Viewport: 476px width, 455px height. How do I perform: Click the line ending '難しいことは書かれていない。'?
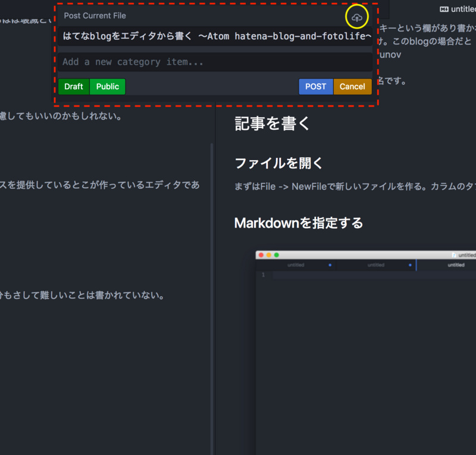[x=82, y=295]
